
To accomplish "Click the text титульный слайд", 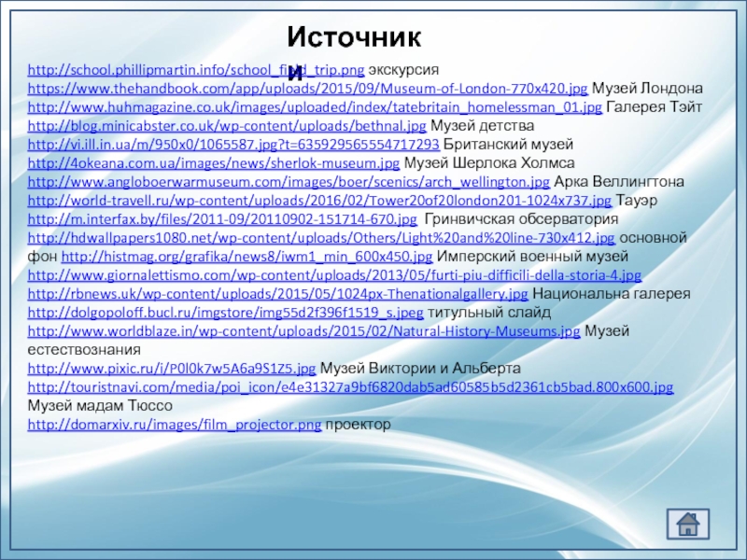I will point(489,313).
